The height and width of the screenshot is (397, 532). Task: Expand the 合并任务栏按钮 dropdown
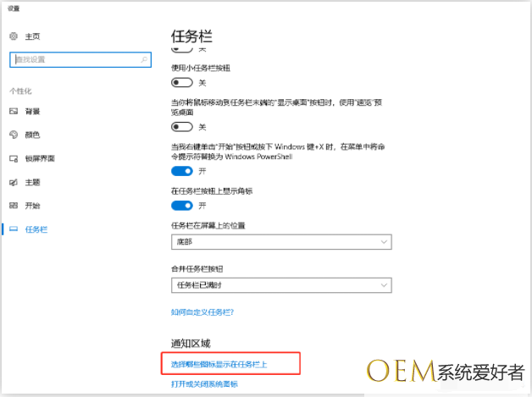point(281,285)
